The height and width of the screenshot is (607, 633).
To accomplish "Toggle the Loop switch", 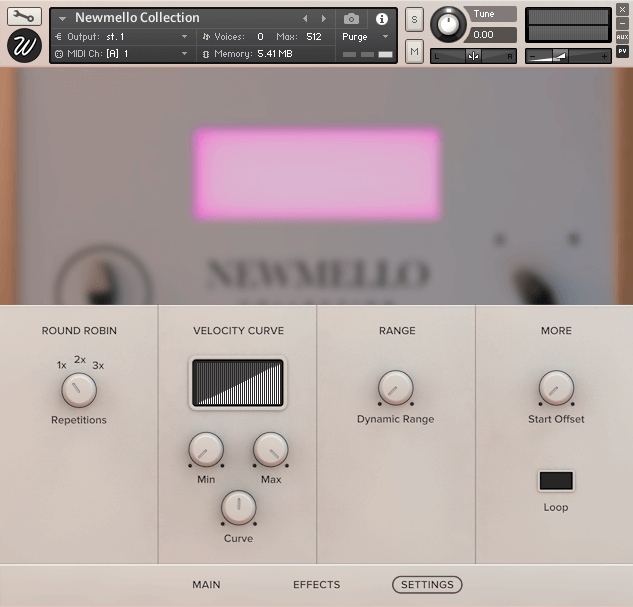I will [556, 481].
